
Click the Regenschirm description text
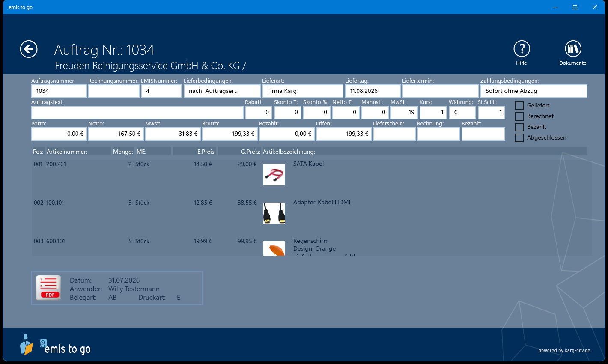311,241
